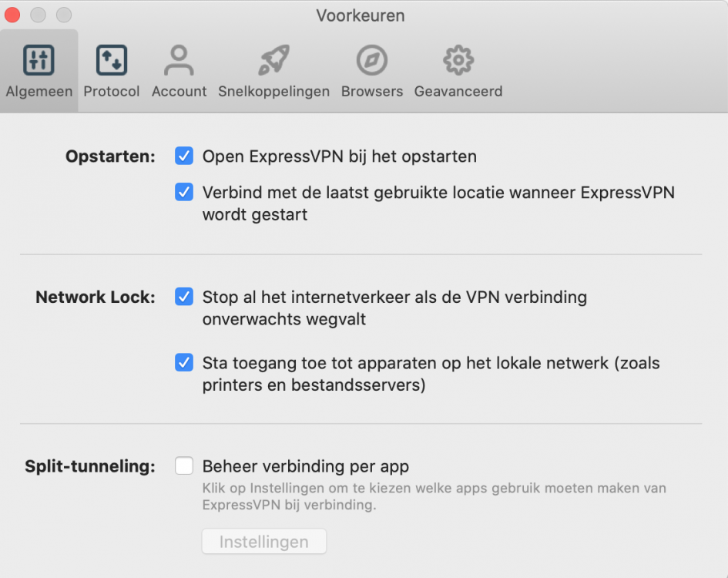Go to the Snelkoppelingen tab

(x=273, y=69)
